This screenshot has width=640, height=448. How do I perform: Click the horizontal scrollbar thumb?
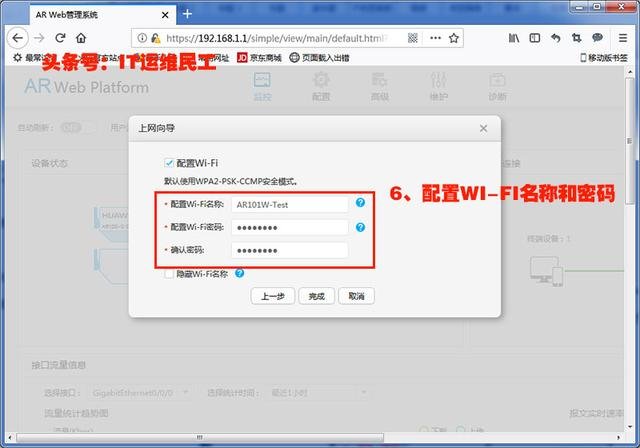click(200, 437)
